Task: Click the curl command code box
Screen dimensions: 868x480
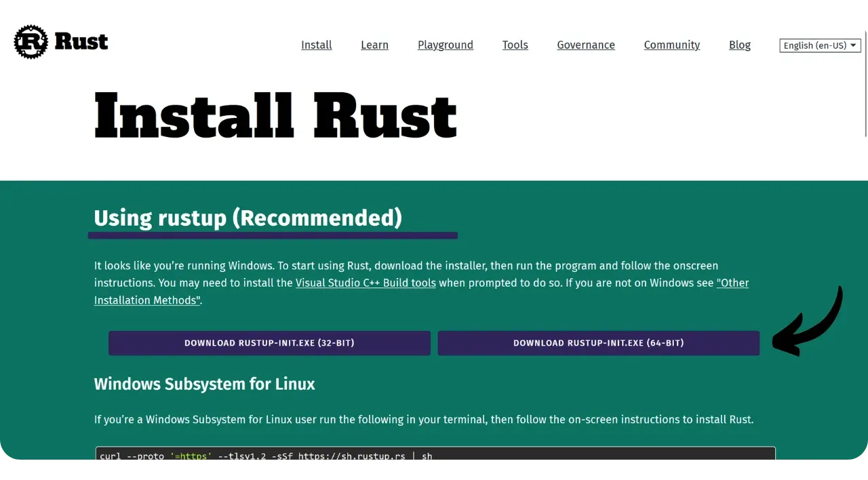Action: 435,453
